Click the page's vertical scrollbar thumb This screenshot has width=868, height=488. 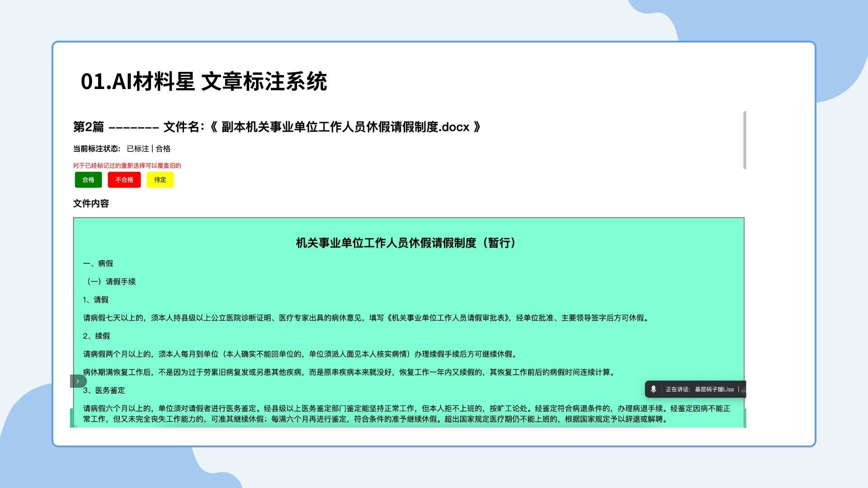(x=745, y=140)
